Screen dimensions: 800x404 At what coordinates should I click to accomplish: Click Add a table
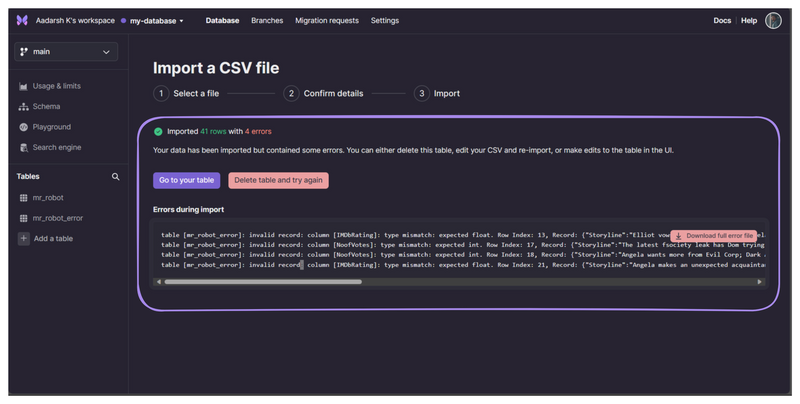53,239
